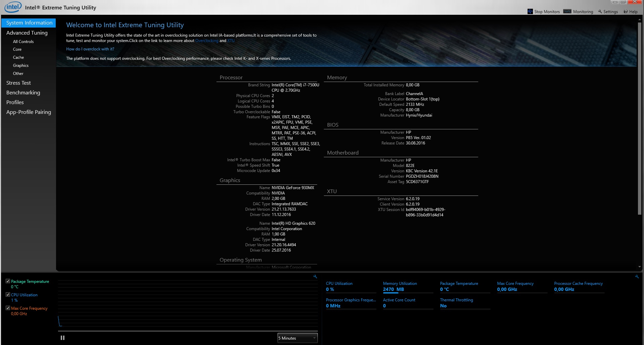Open graph settings wrench above the chart
Viewport: 644px width, 345px height.
pyautogui.click(x=315, y=276)
